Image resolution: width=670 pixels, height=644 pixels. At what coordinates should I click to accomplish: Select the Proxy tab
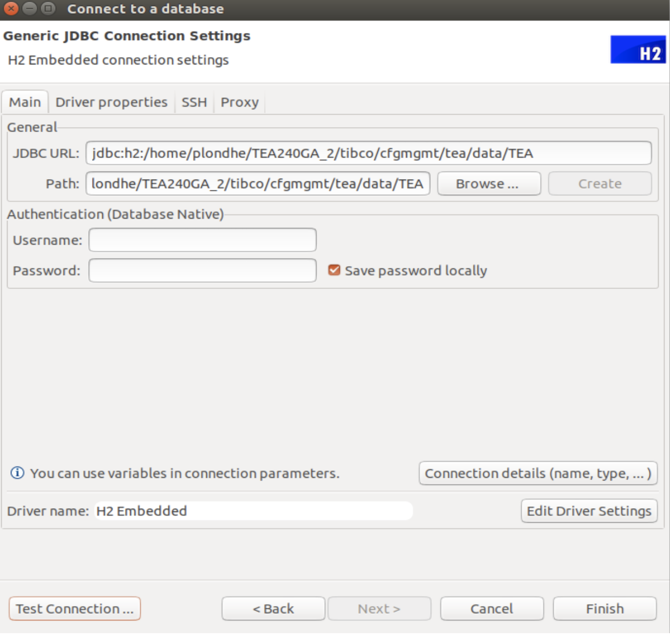(x=240, y=102)
